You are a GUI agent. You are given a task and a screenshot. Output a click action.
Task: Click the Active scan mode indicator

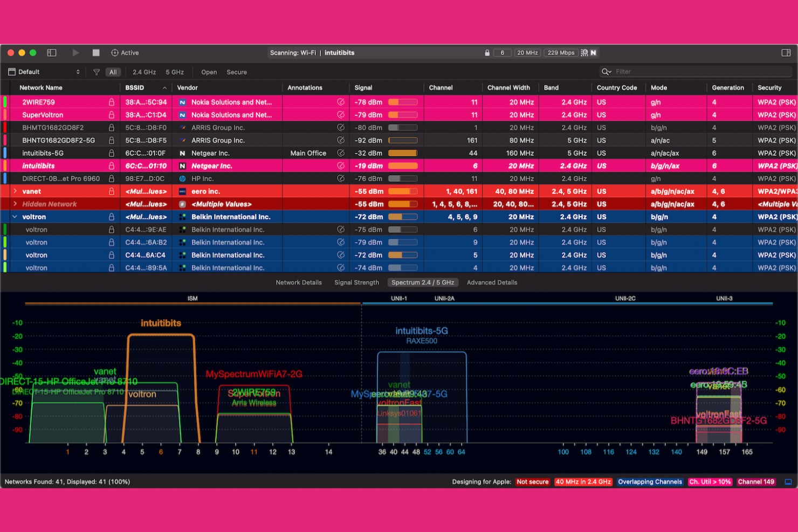[x=125, y=53]
